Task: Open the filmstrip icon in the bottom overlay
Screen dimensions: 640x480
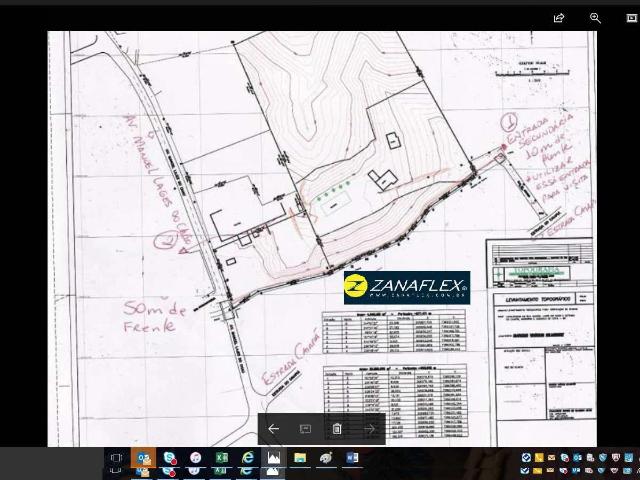Action: tap(305, 429)
